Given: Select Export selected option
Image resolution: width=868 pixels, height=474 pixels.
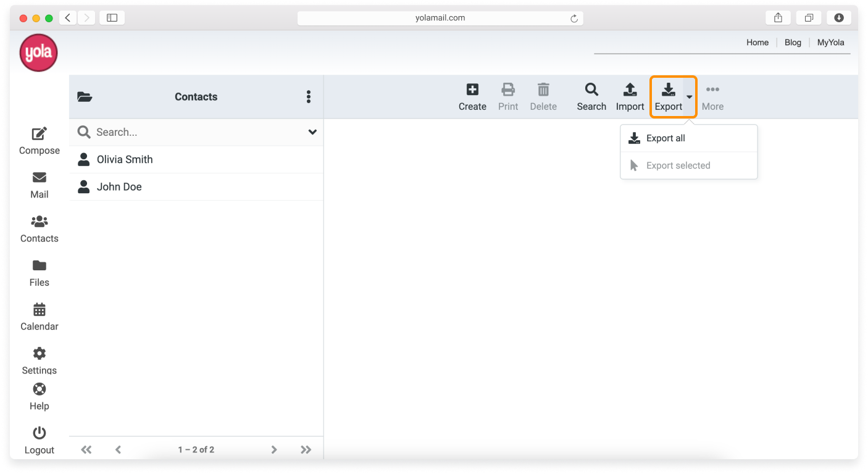Looking at the screenshot, I should (x=678, y=165).
